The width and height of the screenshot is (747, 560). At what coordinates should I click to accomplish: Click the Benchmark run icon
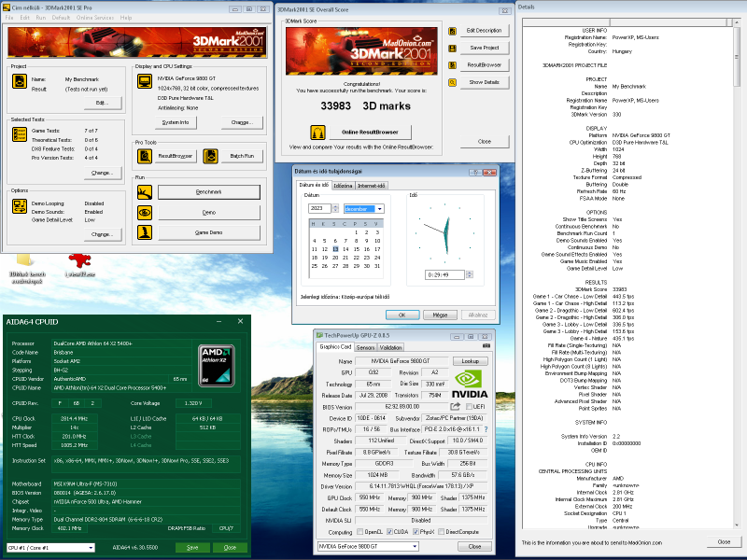click(x=145, y=192)
